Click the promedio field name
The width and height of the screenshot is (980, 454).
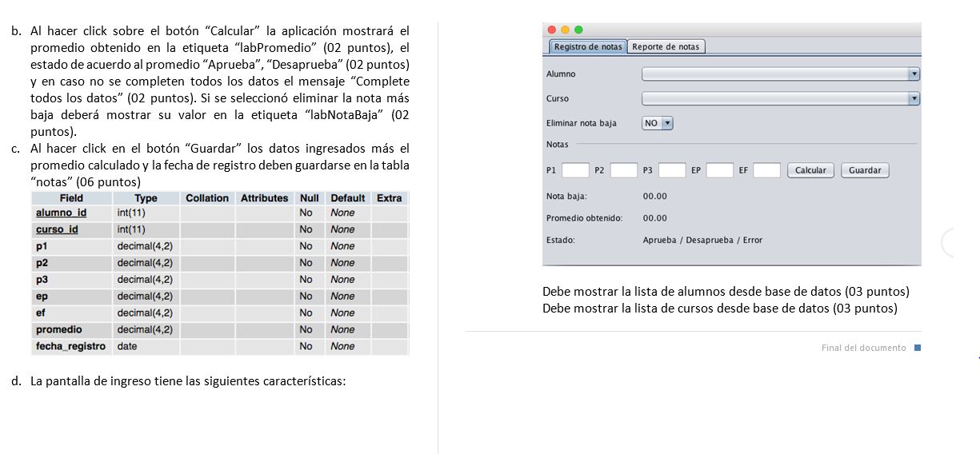point(58,329)
